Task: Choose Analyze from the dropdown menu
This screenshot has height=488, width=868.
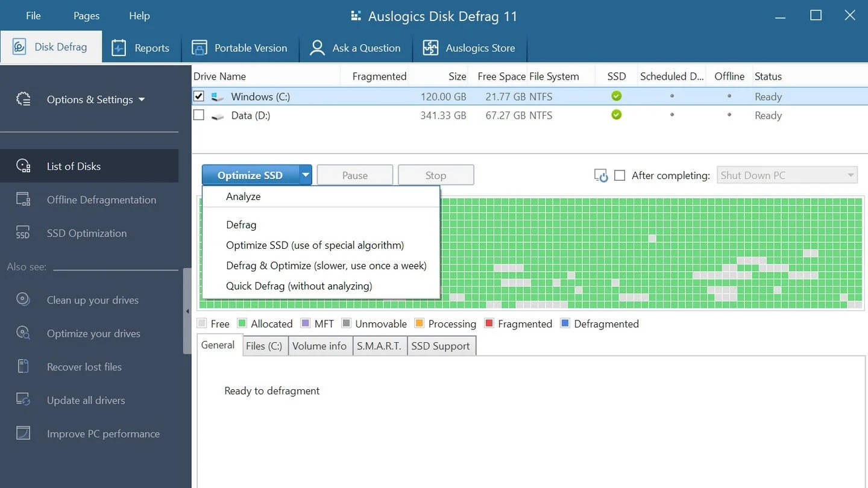Action: tap(321, 196)
